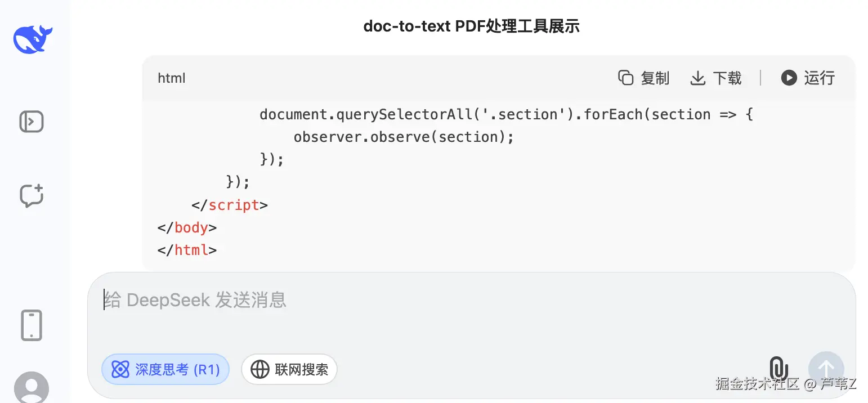The width and height of the screenshot is (868, 403).
Task: Start a new chat conversation
Action: click(x=32, y=195)
